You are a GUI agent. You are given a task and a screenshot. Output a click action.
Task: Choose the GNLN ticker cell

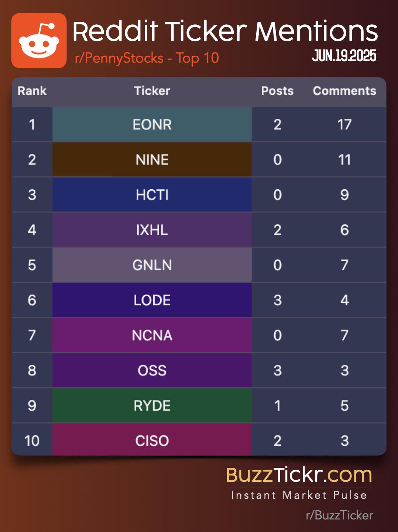[x=152, y=265]
